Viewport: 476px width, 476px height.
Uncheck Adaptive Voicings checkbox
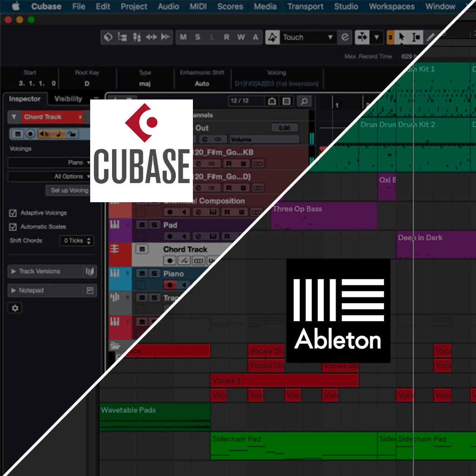pos(13,213)
